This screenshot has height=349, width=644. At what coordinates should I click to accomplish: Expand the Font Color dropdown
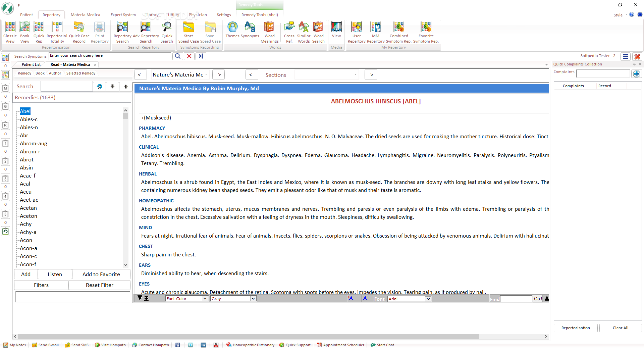[205, 299]
